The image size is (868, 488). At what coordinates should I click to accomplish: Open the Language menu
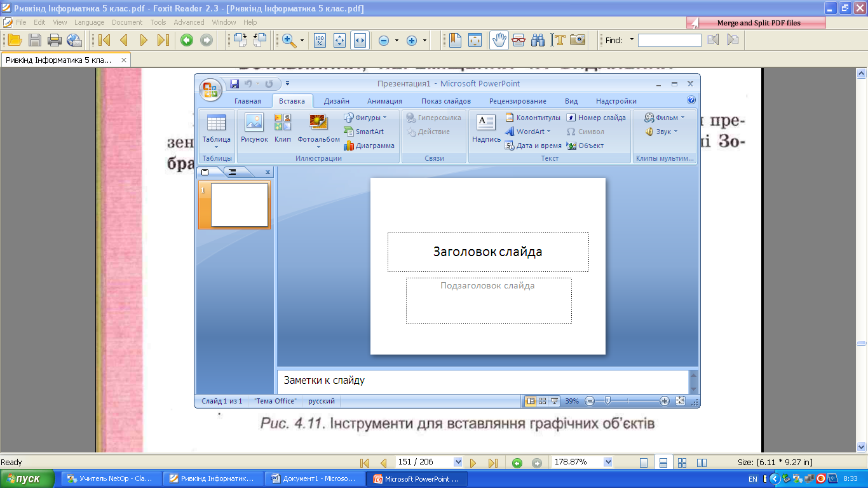click(x=89, y=22)
